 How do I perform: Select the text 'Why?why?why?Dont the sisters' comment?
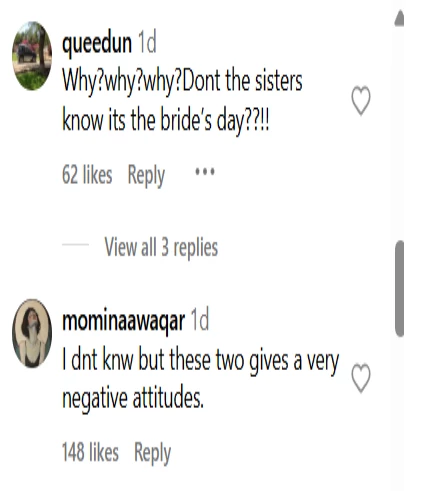tap(182, 82)
